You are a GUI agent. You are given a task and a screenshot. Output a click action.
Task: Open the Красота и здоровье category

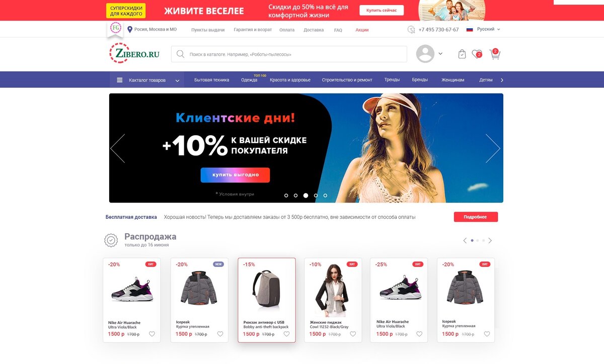click(x=290, y=80)
